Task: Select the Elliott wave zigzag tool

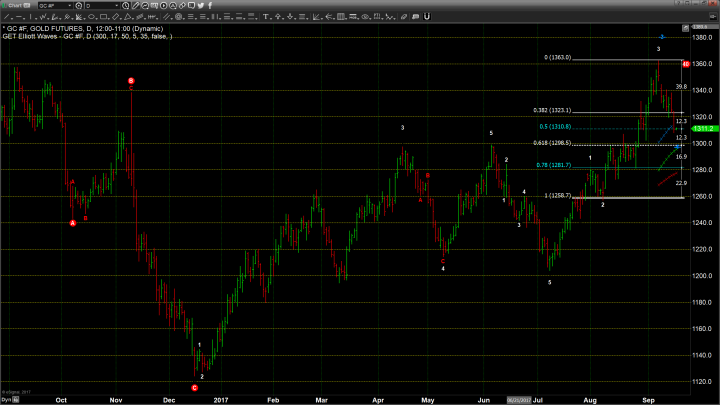Action: [43, 17]
